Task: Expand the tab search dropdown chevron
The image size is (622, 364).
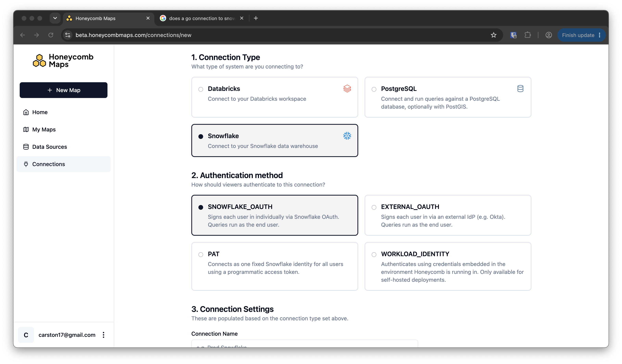Action: (55, 18)
